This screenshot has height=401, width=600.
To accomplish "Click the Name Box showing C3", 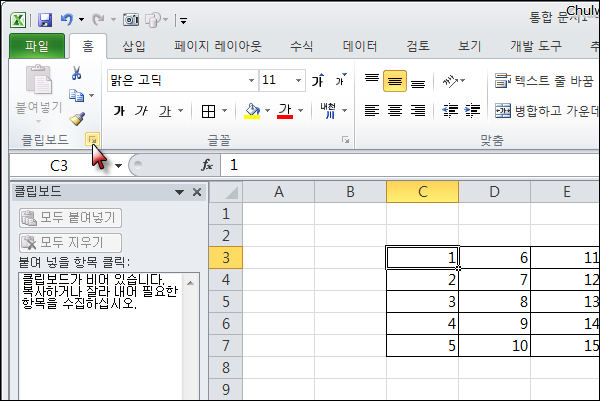I will coord(61,166).
